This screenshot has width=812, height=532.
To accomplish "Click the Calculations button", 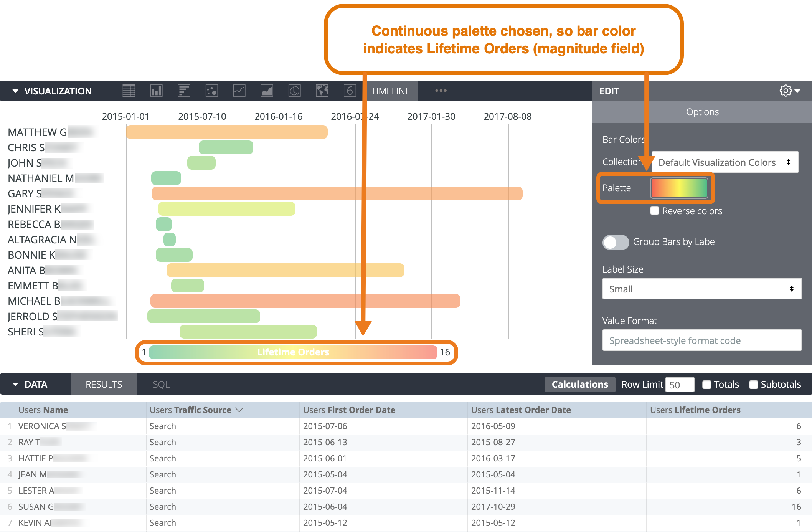I will tap(579, 384).
